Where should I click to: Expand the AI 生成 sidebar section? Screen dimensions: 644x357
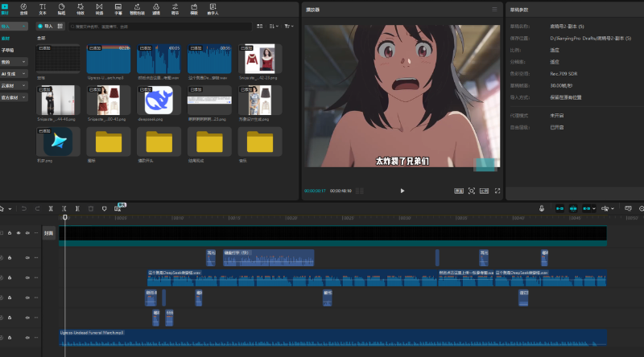[14, 73]
